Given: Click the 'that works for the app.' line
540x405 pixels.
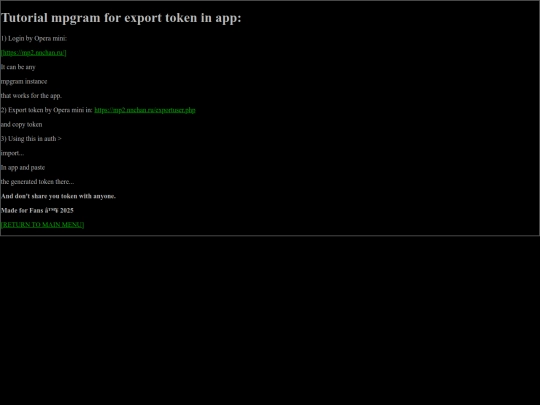Looking at the screenshot, I should (x=31, y=96).
